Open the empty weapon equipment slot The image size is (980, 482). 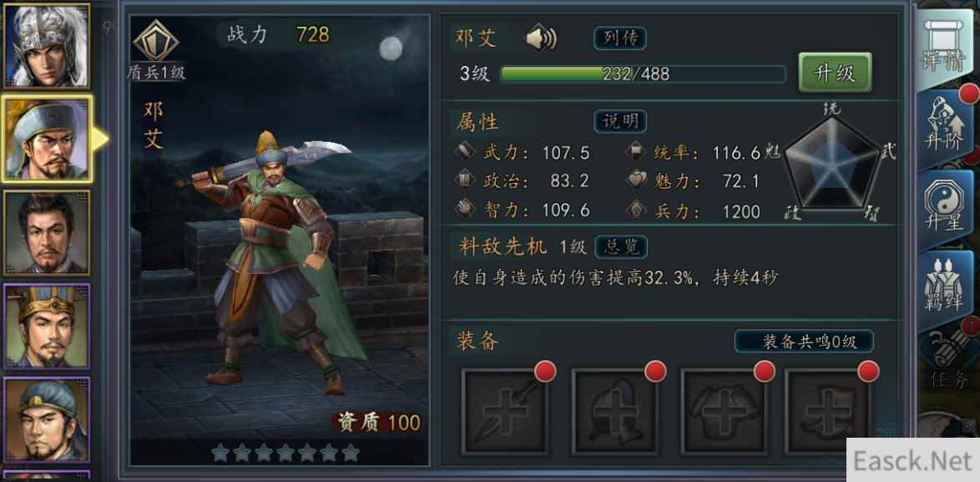coord(505,411)
